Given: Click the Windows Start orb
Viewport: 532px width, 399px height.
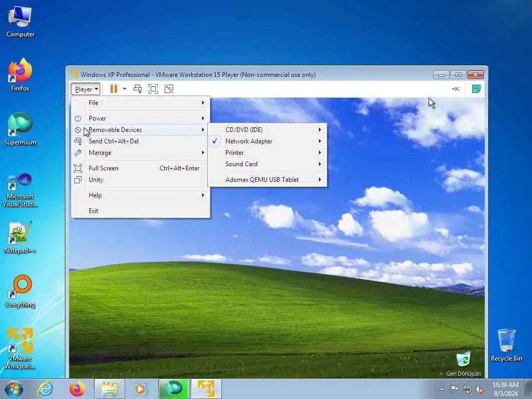Looking at the screenshot, I should (x=14, y=389).
